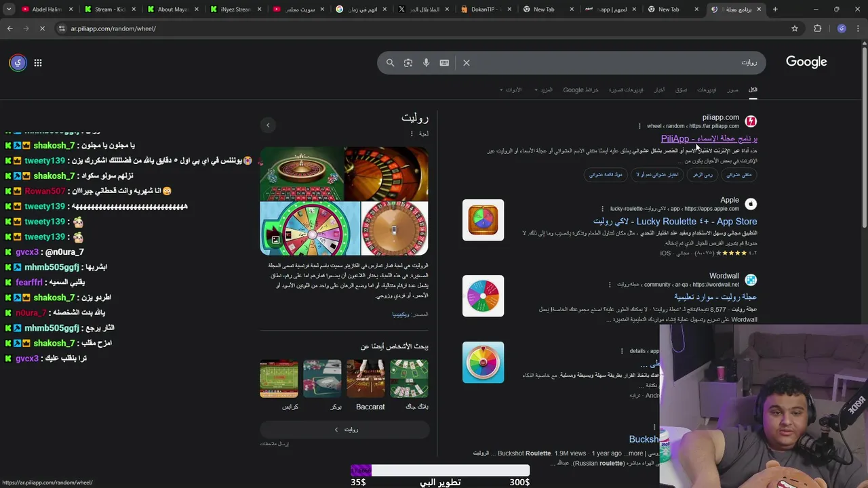Click the Wordwall site favicon
Viewport: 868px width, 488px height.
pos(751,280)
